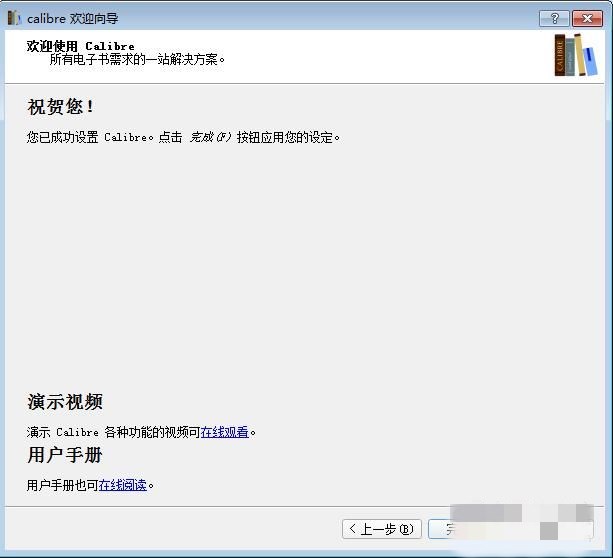This screenshot has height=558, width=613.
Task: Click the 所有电子书需求的一站解决方案 subtitle
Action: [x=137, y=59]
